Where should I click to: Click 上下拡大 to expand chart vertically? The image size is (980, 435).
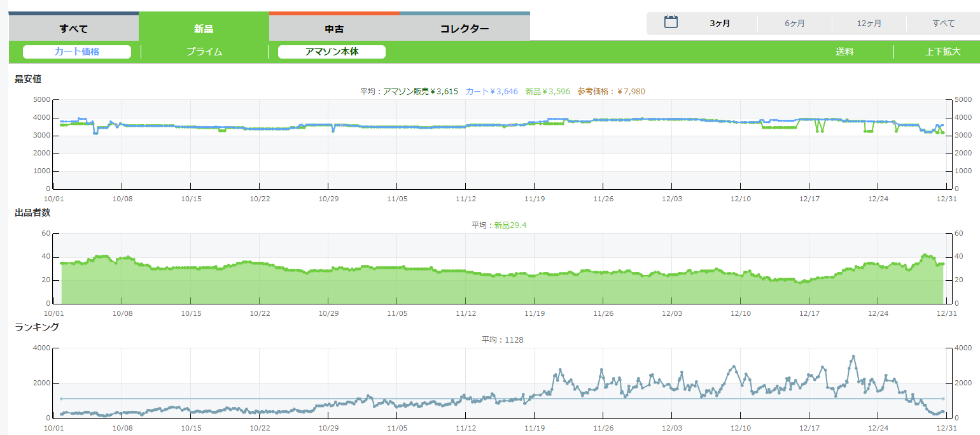(x=942, y=52)
